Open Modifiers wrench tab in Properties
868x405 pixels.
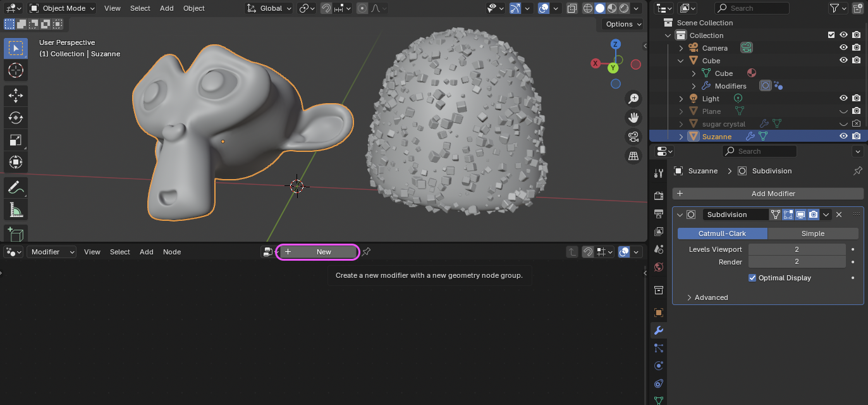658,330
